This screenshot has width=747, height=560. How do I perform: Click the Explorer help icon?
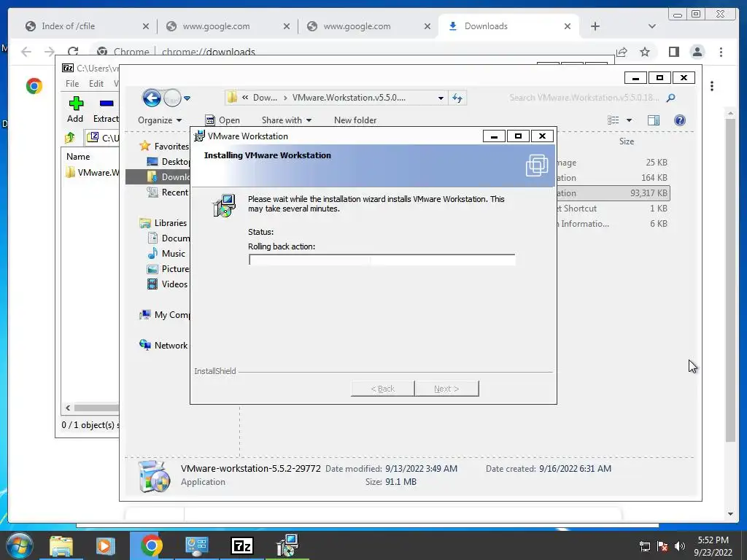coord(680,120)
